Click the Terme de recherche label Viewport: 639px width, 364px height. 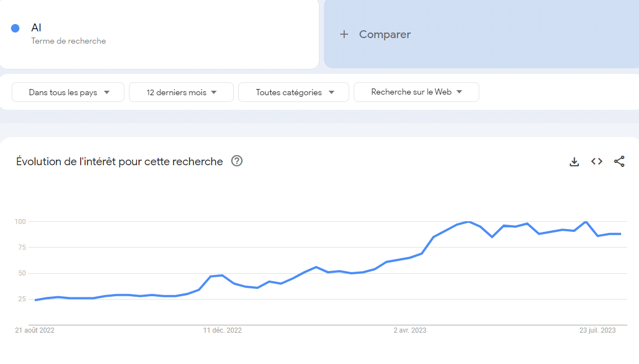click(68, 41)
